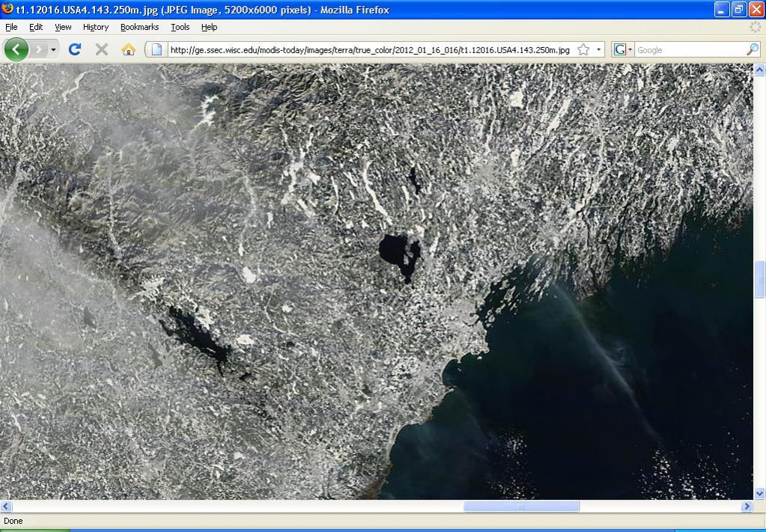Click the Firefox icon in title bar

pos(7,9)
